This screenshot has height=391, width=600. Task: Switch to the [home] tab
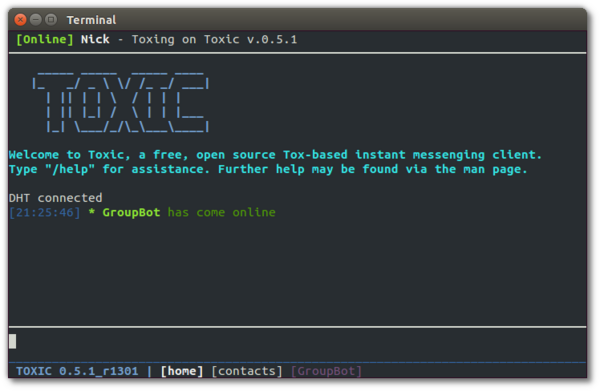(182, 371)
